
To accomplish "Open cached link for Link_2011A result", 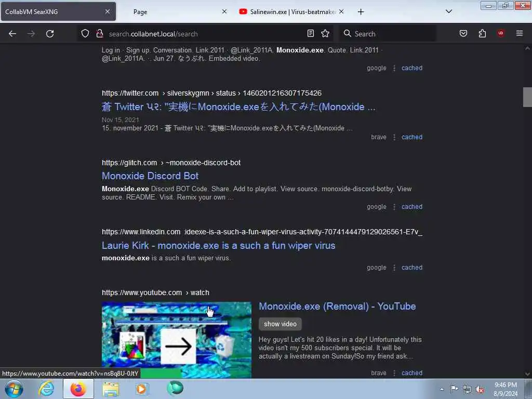I will [412, 68].
